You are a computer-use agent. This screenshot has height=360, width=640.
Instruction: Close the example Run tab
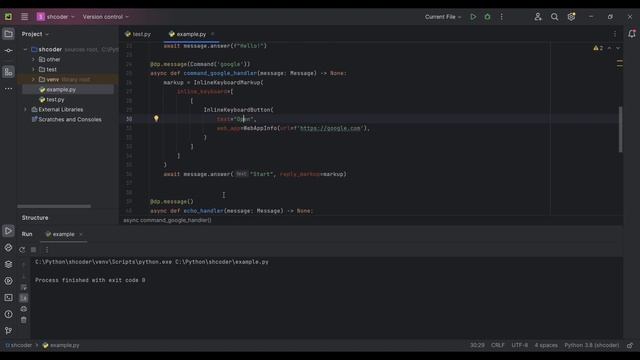81,234
